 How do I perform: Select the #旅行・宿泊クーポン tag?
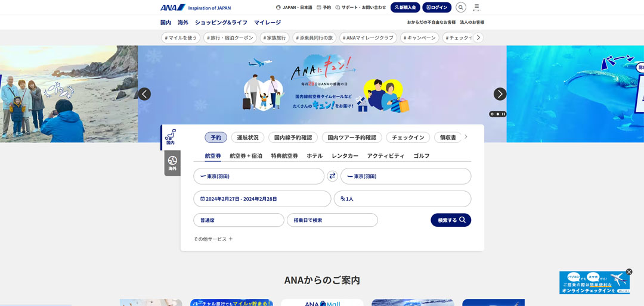pos(230,38)
